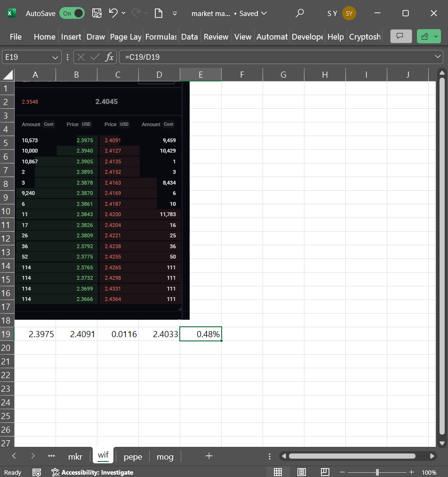
Task: Switch to the mkr sheet tab
Action: click(x=75, y=457)
